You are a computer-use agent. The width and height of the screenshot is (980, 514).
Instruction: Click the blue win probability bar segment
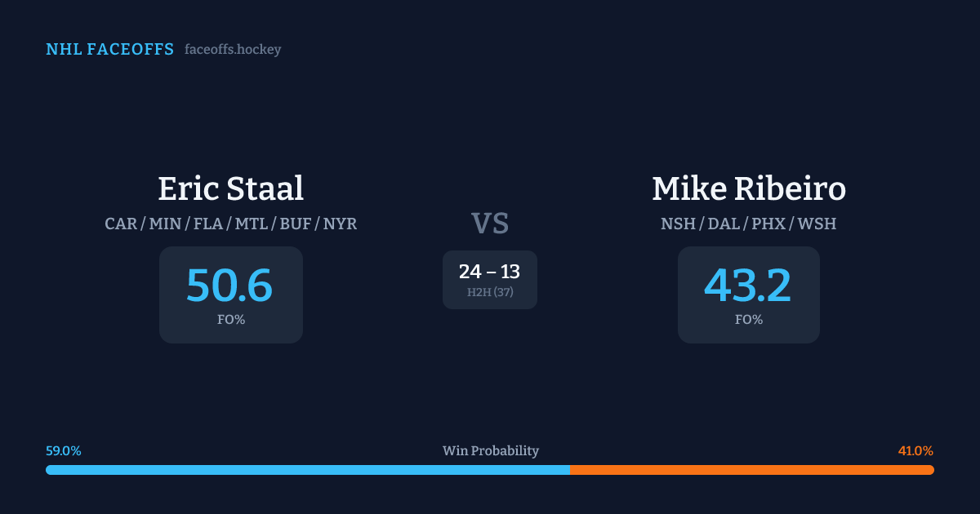coord(307,470)
